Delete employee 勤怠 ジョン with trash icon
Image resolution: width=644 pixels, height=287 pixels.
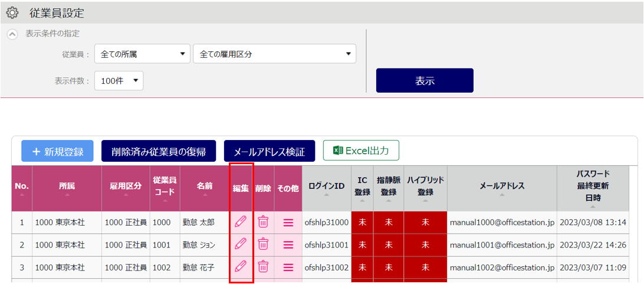tap(263, 244)
